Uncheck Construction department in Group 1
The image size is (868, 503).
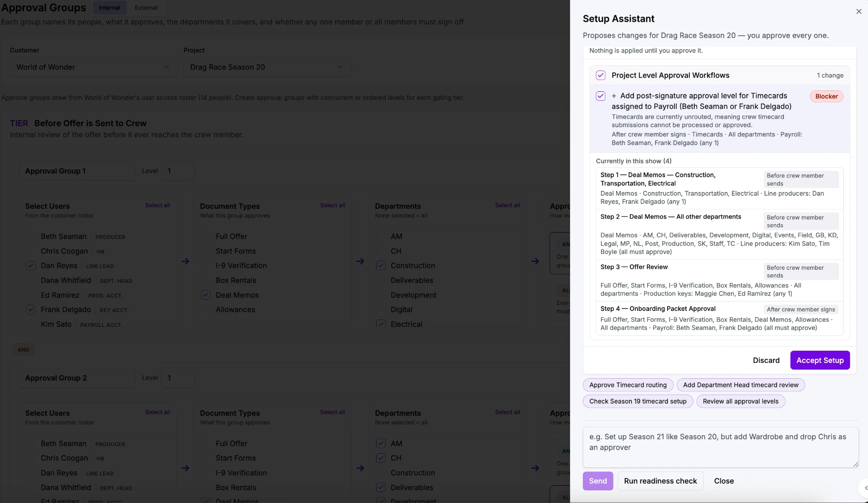[381, 266]
